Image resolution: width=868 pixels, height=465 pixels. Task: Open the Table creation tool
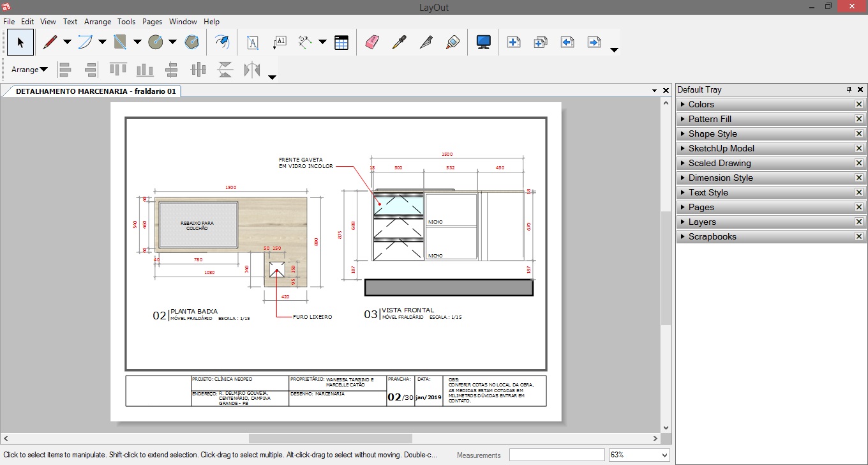342,42
